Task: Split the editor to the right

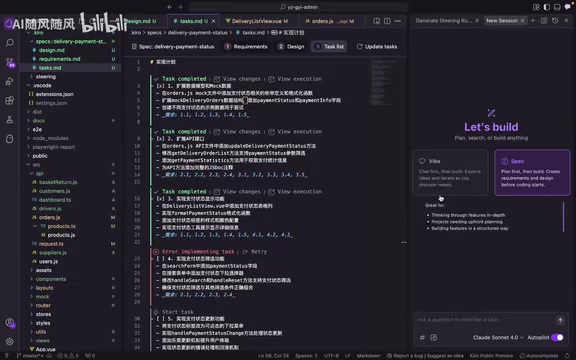Action: coord(387,21)
